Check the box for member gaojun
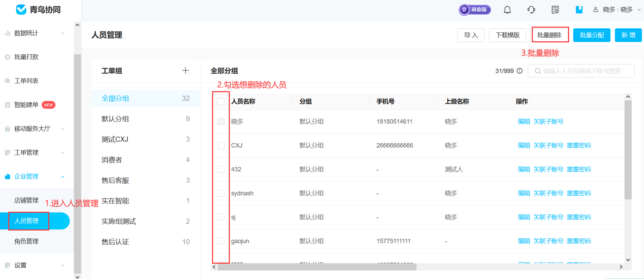644x279 pixels. tap(221, 241)
